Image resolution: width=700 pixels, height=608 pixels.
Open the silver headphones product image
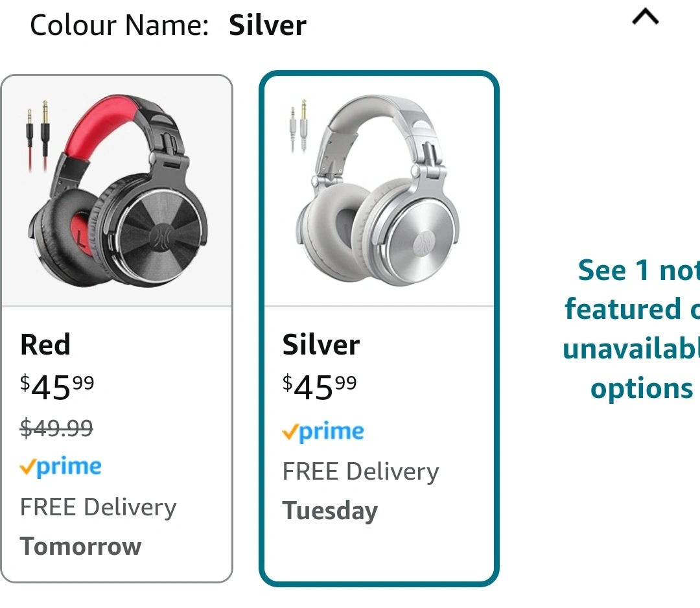coord(379,191)
